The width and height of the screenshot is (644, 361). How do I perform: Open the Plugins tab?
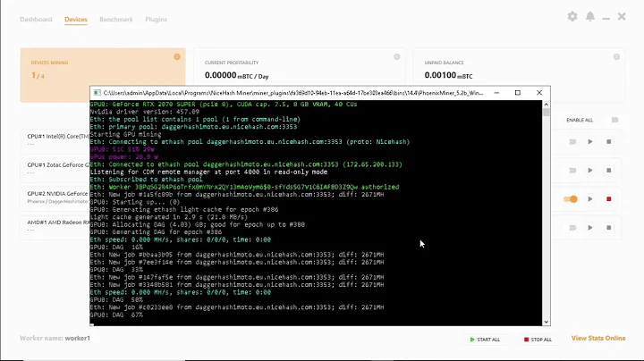[156, 20]
